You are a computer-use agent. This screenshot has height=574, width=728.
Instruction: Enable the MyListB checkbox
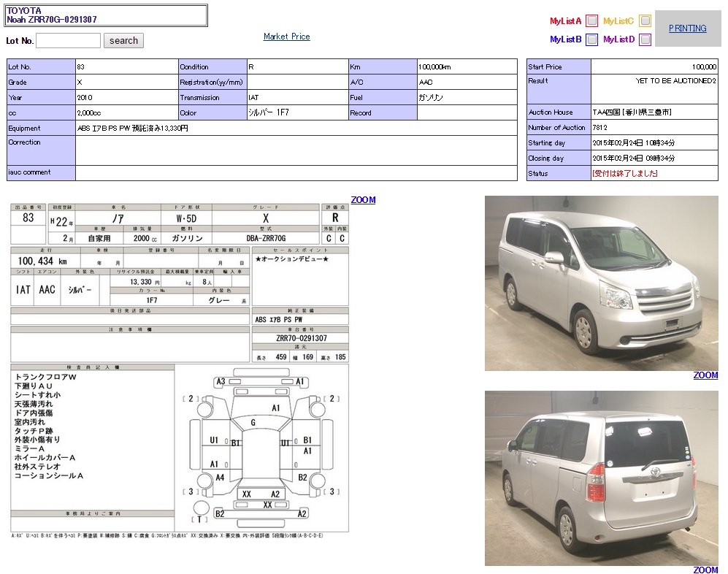coord(592,39)
